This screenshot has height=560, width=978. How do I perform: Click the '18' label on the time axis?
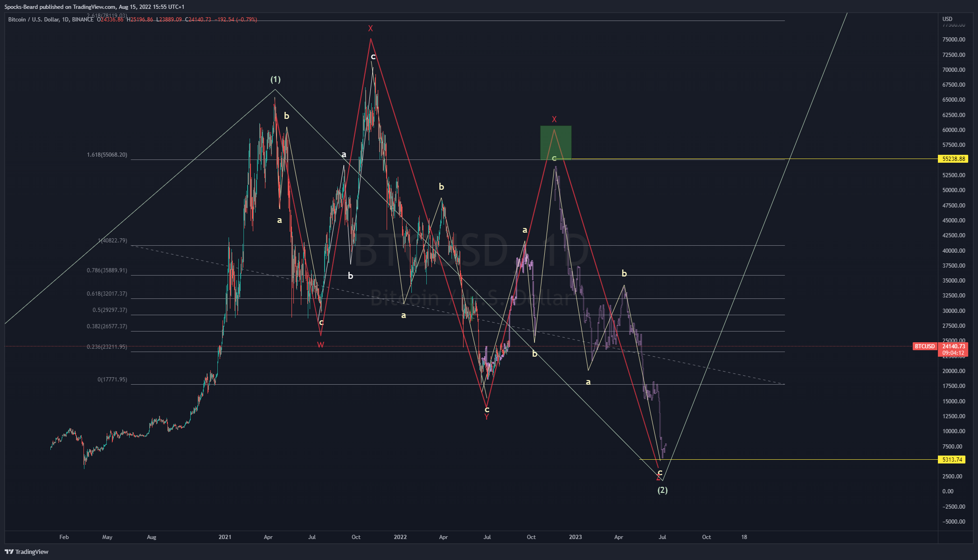(744, 537)
